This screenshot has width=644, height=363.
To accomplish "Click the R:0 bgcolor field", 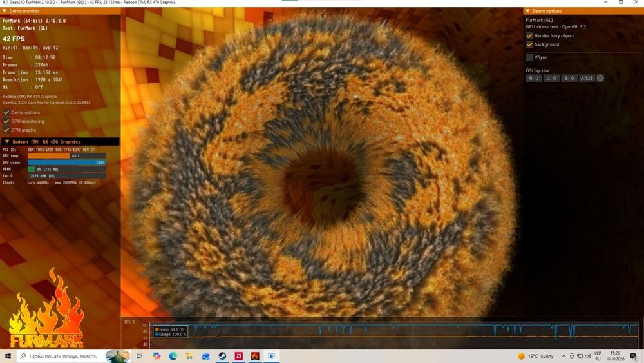I will click(533, 78).
